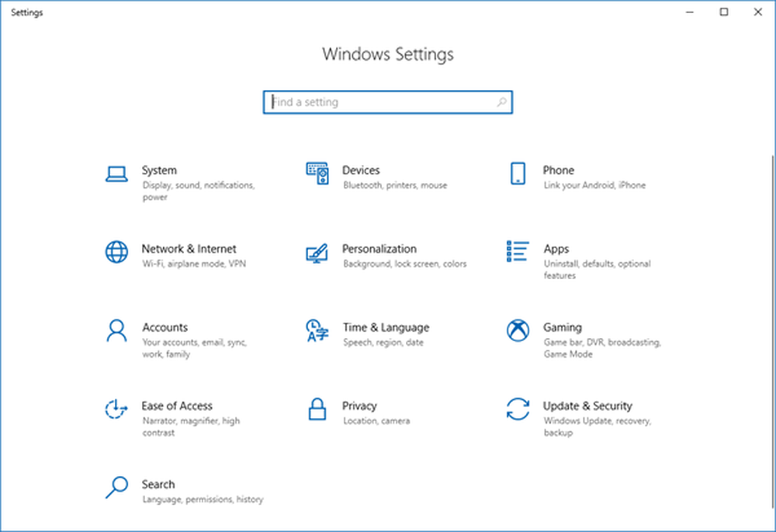Select the Accounts title
This screenshot has width=776, height=532.
pos(165,327)
